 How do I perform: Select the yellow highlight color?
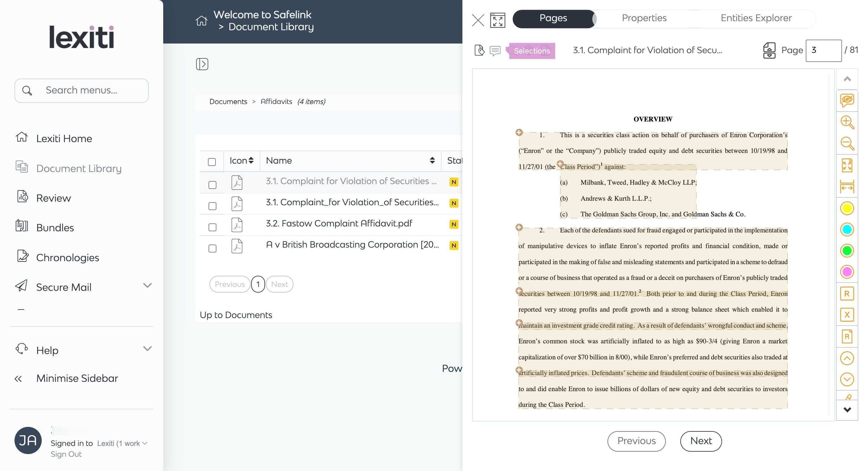(847, 208)
